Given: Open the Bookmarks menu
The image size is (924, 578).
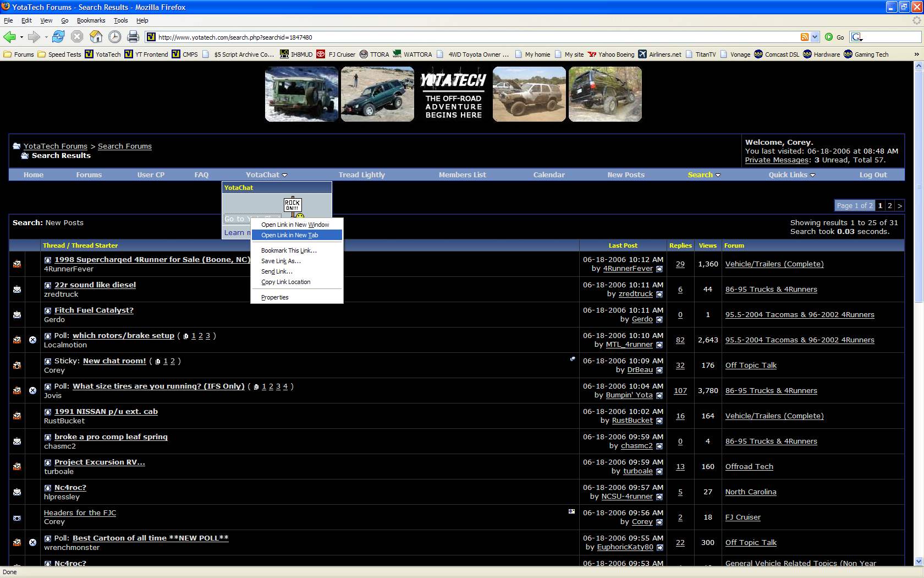Looking at the screenshot, I should pos(91,20).
